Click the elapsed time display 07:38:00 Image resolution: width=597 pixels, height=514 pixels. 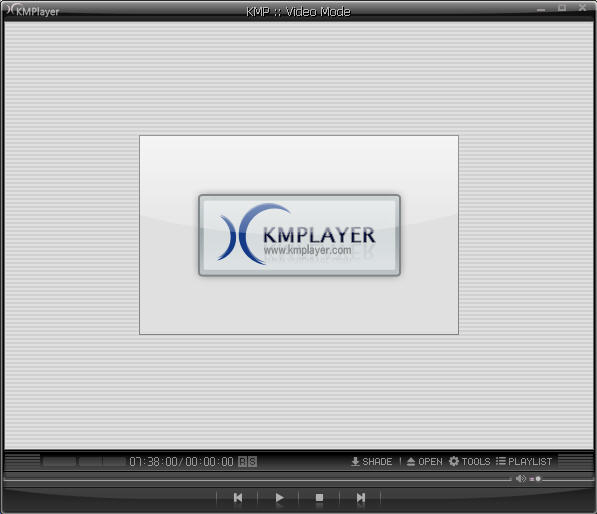click(x=153, y=462)
